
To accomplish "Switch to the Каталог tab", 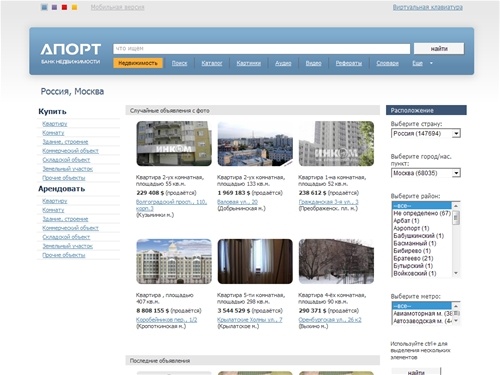I will [x=212, y=63].
